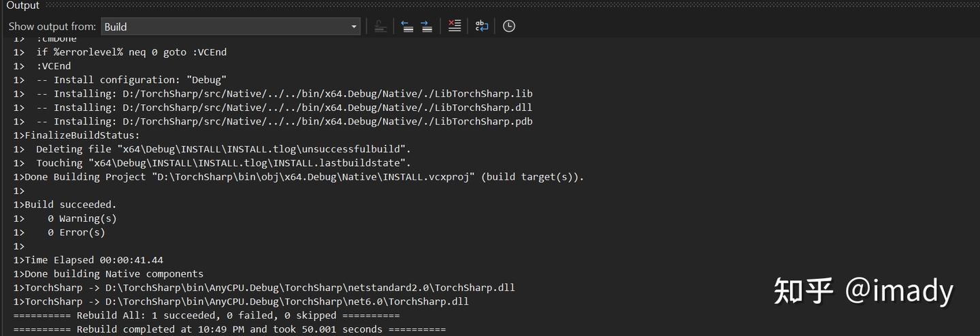Image resolution: width=980 pixels, height=336 pixels.
Task: Go to next message in output
Action: [x=427, y=27]
